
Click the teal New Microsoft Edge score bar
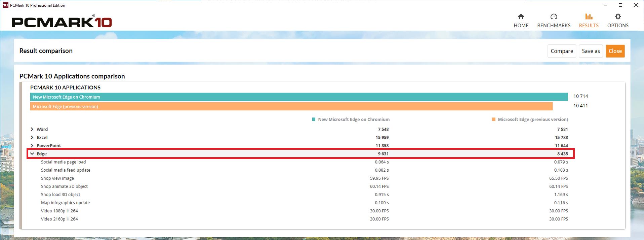[x=298, y=97]
